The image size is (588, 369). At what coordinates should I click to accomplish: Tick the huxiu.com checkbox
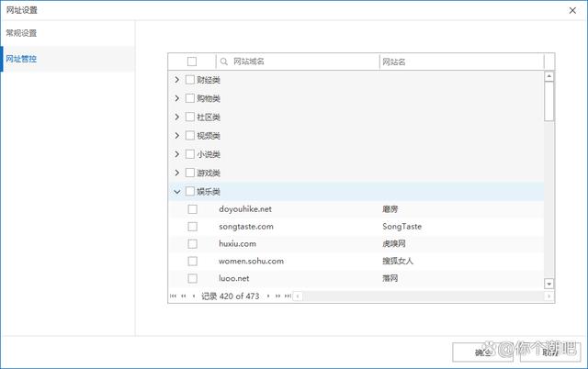pos(192,244)
